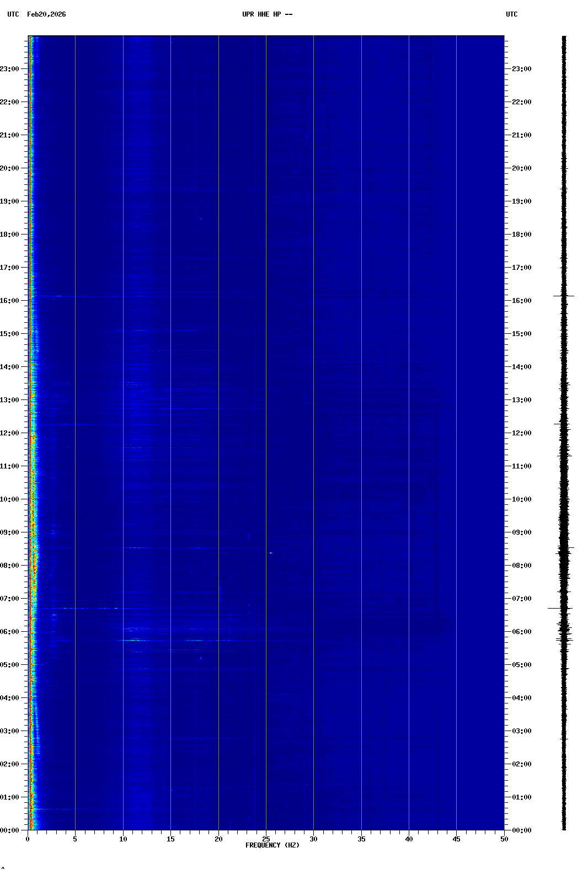Click the 00:00 label on right time axis
This screenshot has height=874, width=588.
521,830
